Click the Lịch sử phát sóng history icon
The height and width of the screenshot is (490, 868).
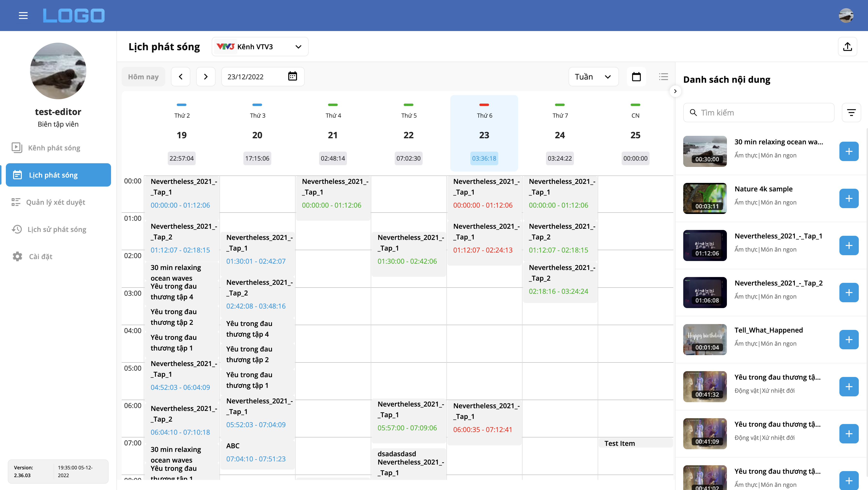pyautogui.click(x=17, y=229)
